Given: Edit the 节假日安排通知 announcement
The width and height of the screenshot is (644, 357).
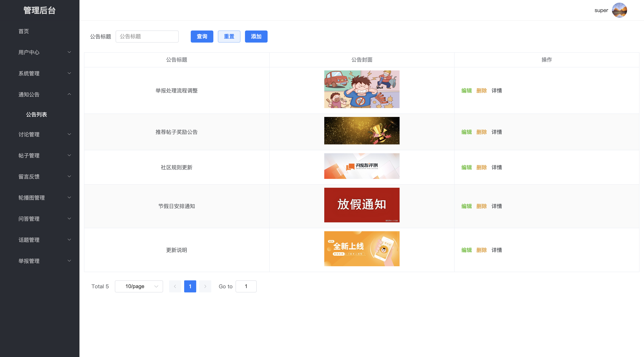Looking at the screenshot, I should coord(466,206).
